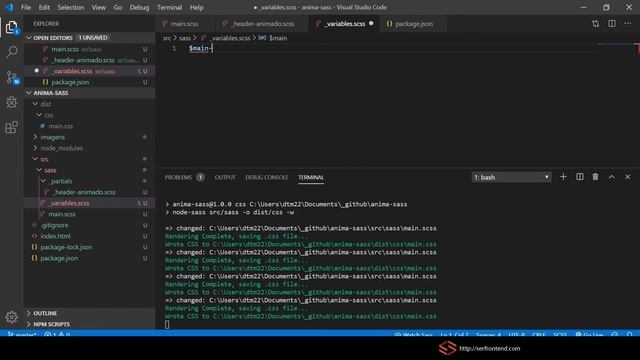Open package.json in Open Editors list
Screen dimensions: 640x360
[x=90, y=82]
